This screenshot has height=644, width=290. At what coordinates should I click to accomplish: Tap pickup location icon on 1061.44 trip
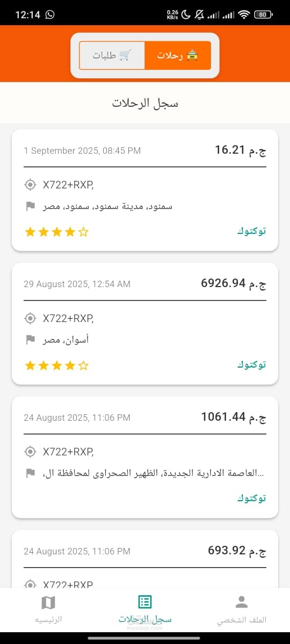[x=30, y=452]
